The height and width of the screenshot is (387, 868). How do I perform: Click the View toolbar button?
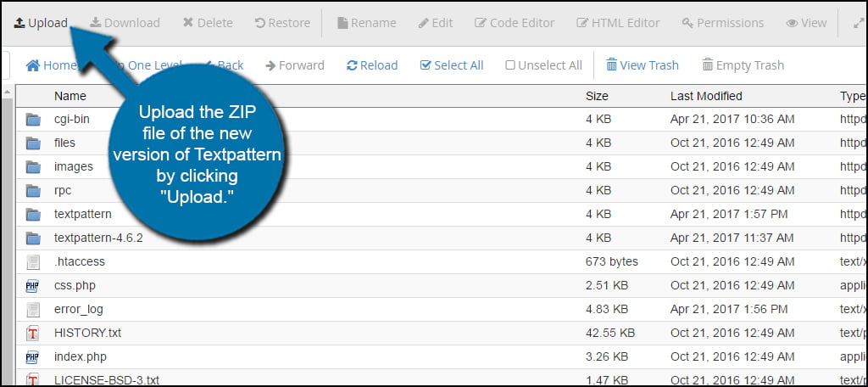click(x=806, y=23)
